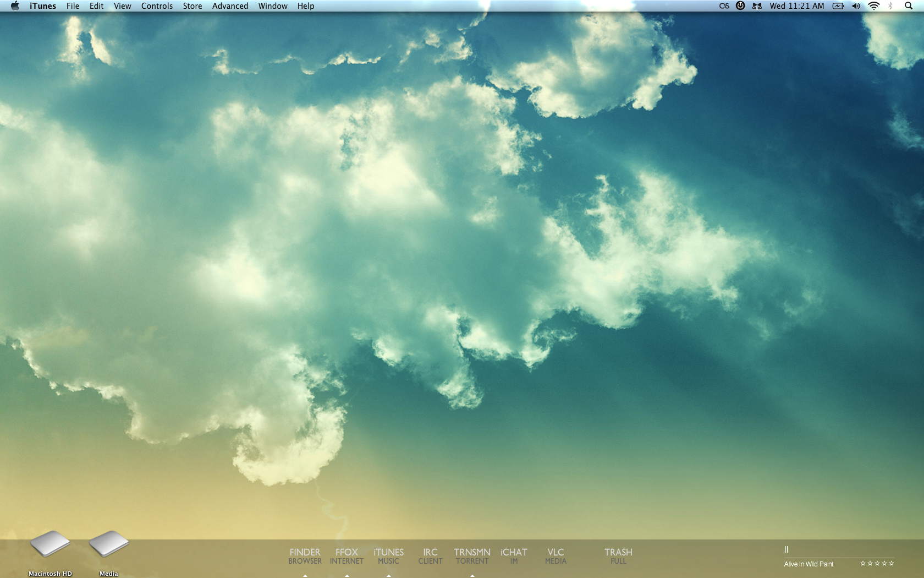Open TRNSMN Torrent in the dock
Viewport: 924px width, 578px height.
pos(472,556)
